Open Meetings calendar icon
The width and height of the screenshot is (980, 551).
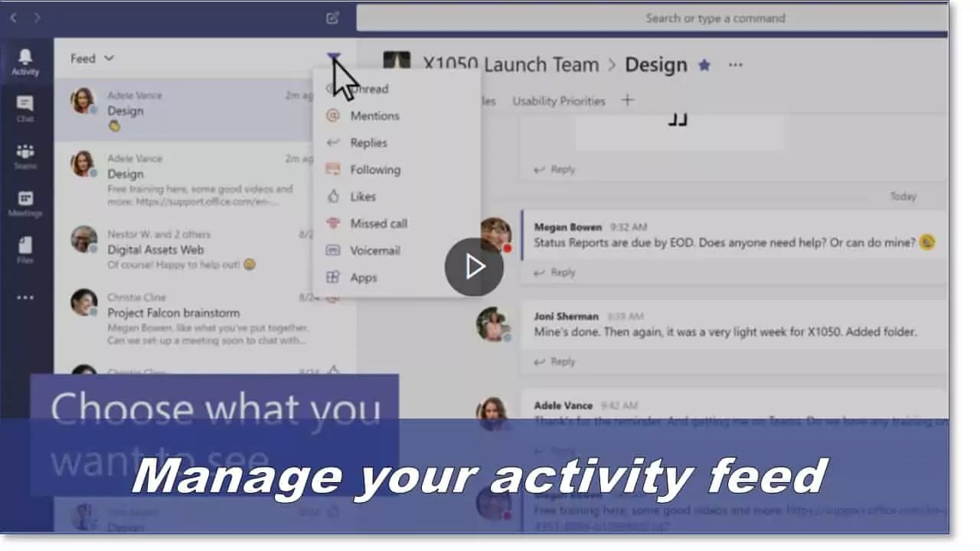click(25, 203)
